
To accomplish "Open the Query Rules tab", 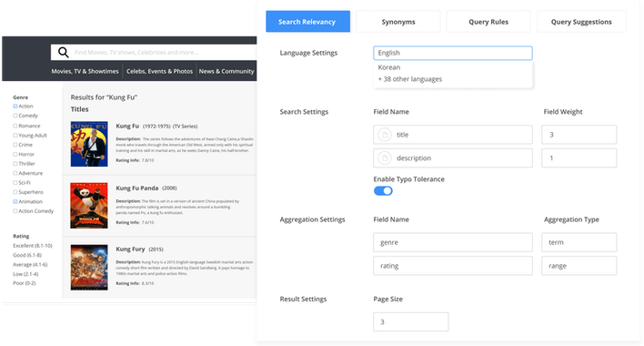I will coord(488,21).
